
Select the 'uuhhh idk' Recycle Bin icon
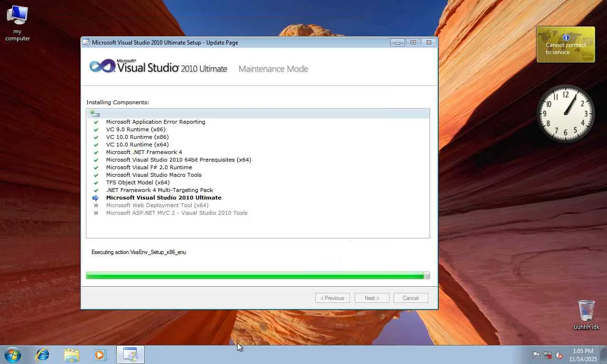(x=587, y=315)
